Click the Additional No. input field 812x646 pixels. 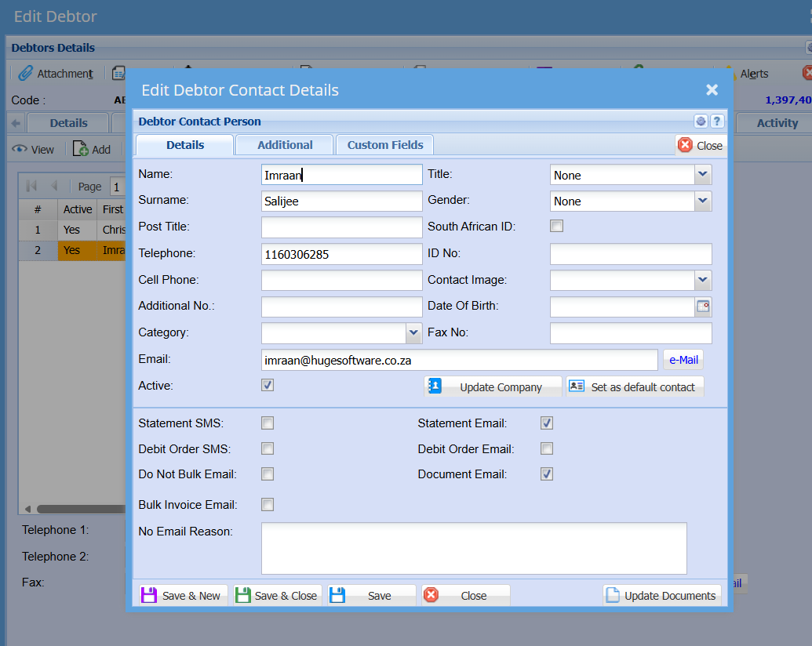click(x=342, y=307)
